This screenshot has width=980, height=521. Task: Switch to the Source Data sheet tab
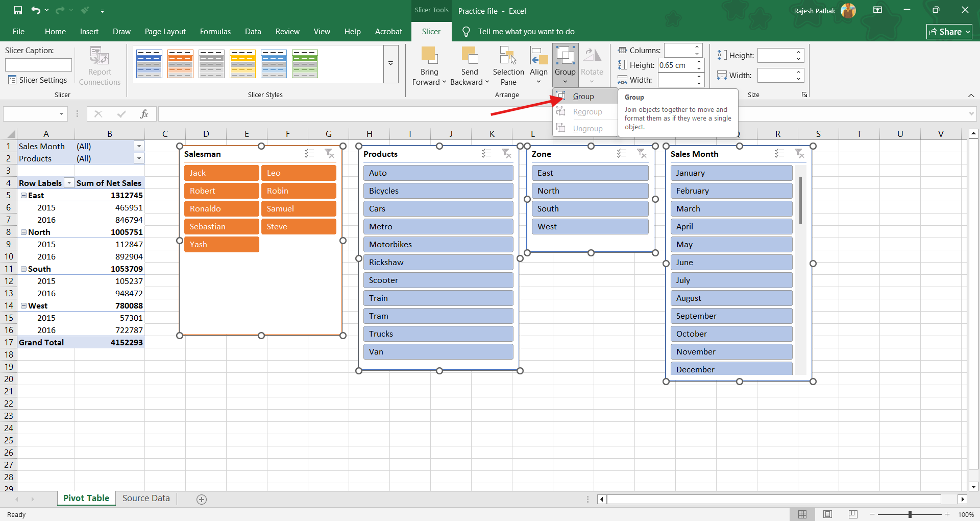(146, 499)
